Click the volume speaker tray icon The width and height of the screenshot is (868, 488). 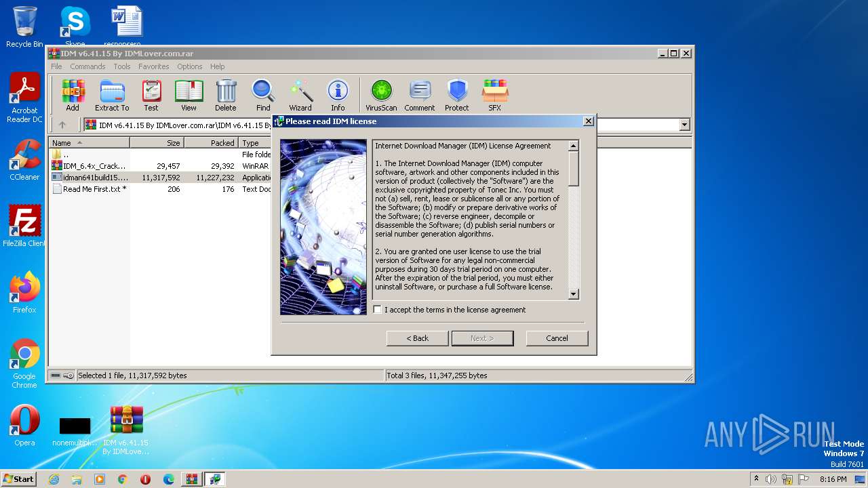tap(771, 479)
